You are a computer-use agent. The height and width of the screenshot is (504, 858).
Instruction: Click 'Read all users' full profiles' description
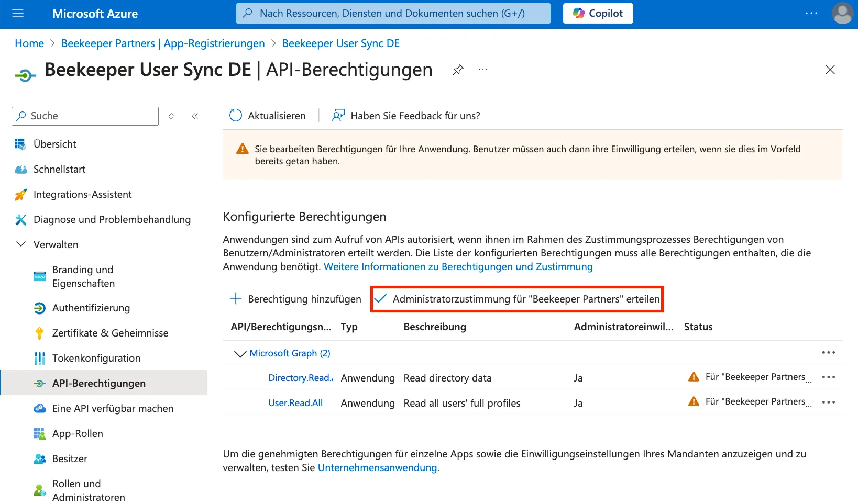(x=462, y=403)
